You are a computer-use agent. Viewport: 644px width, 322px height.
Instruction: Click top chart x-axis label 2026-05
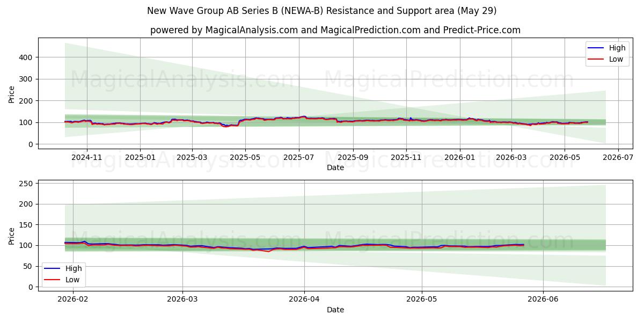[564, 158]
